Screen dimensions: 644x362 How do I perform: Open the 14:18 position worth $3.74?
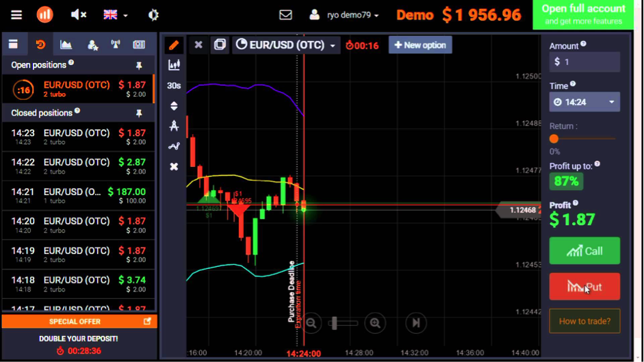78,284
